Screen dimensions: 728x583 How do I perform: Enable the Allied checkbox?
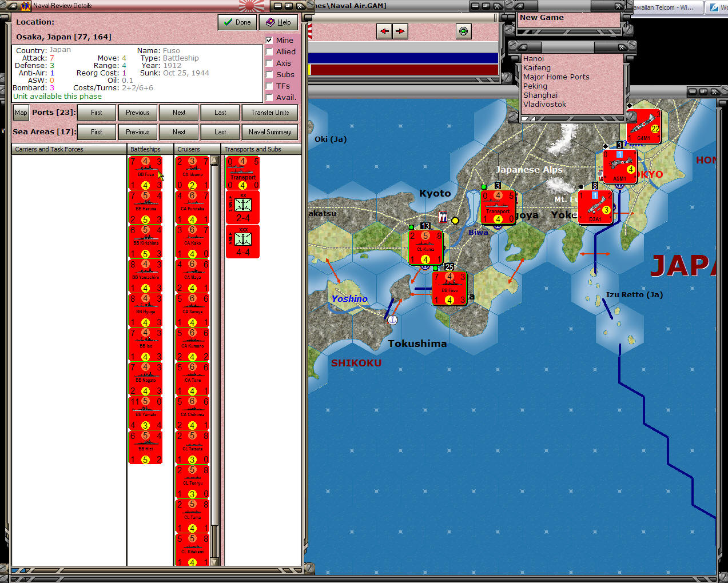(269, 51)
